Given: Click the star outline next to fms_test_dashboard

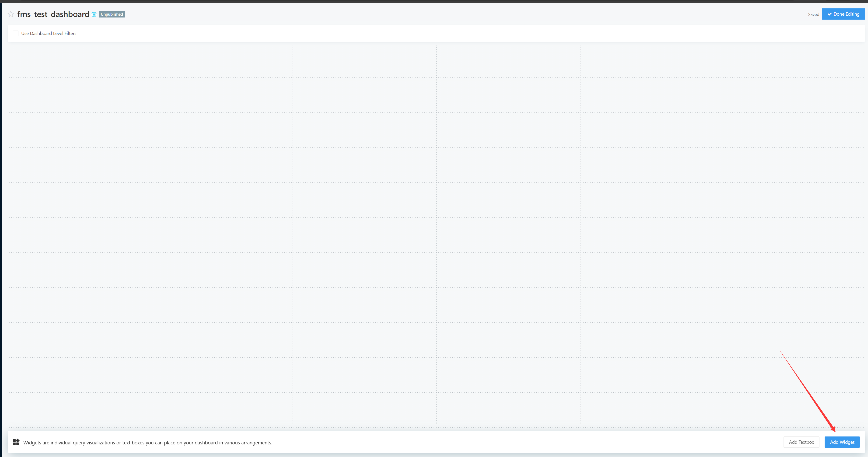Looking at the screenshot, I should 10,14.
